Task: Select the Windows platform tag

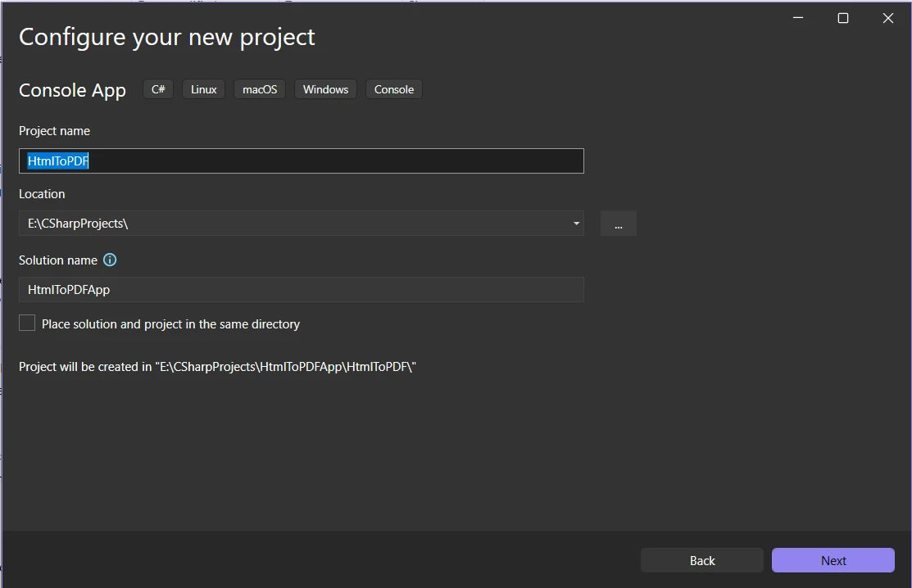Action: tap(325, 89)
